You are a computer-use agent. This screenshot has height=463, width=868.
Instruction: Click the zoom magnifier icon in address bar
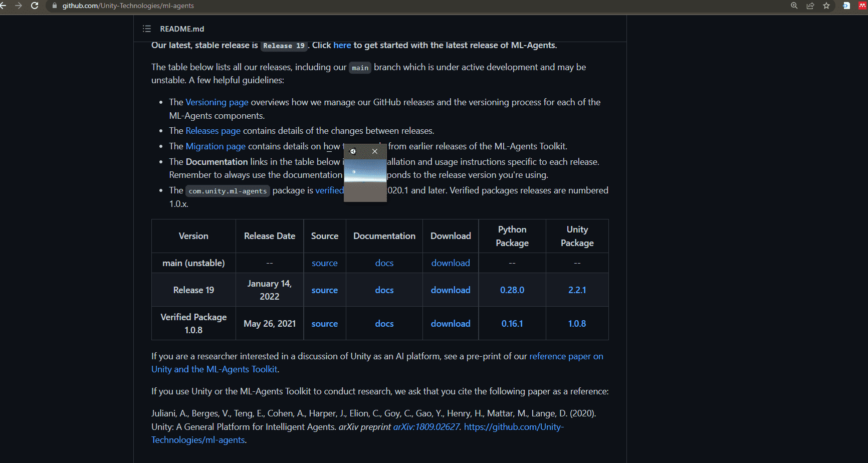pos(794,6)
